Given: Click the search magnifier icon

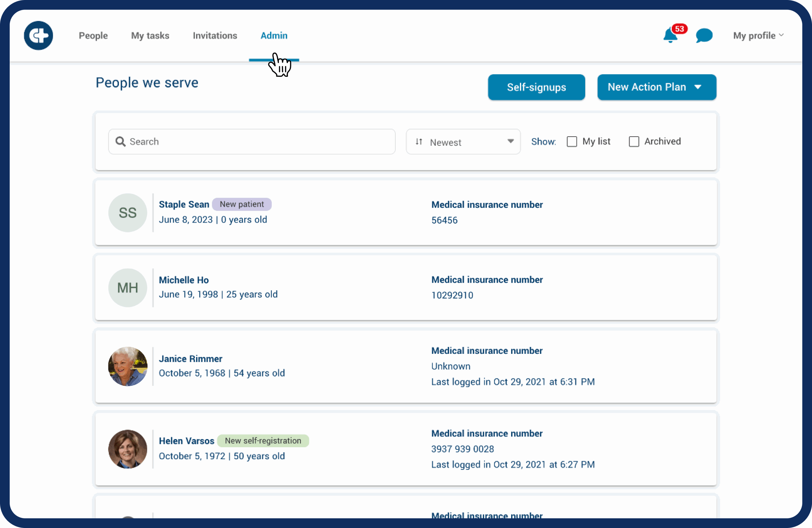Looking at the screenshot, I should click(120, 142).
